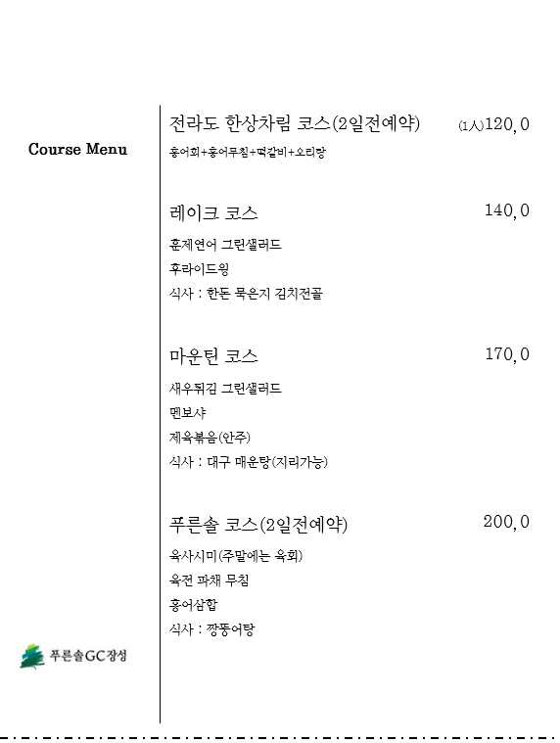Click the 홍어삼합 menu item

coord(193,605)
